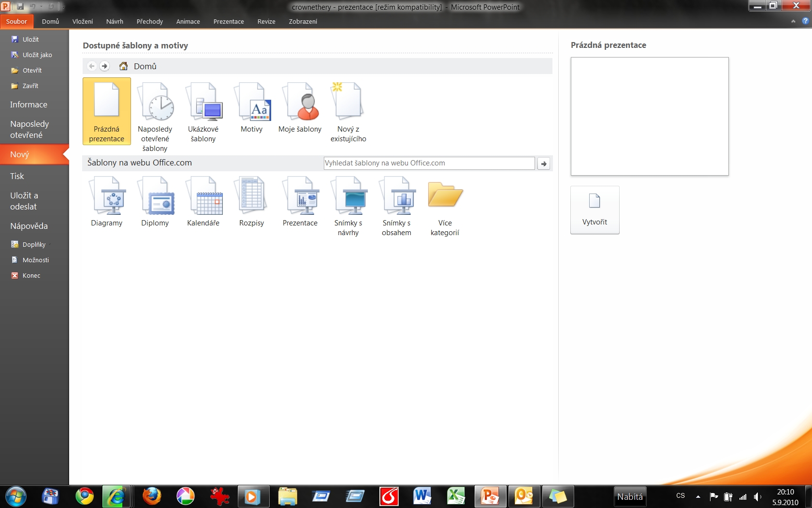Open the quick access toolbar customize dropdown
Screen dimensions: 812x508
point(63,7)
